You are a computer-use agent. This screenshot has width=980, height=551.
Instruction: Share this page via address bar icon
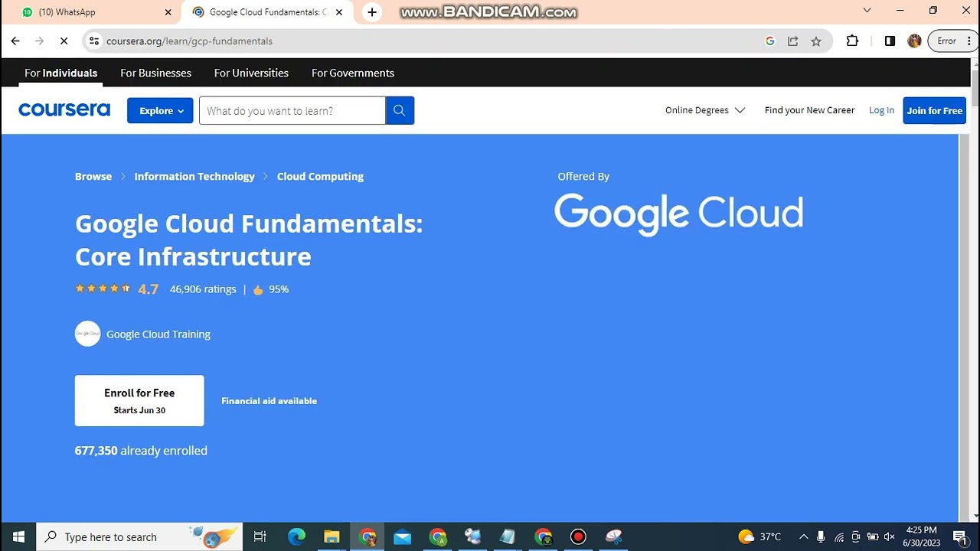tap(793, 41)
